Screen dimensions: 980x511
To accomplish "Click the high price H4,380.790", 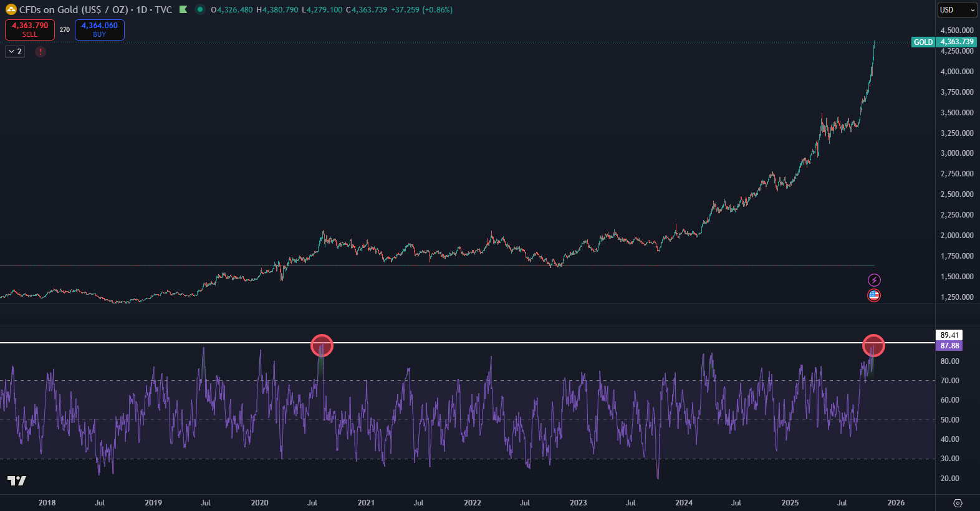I will click(277, 10).
